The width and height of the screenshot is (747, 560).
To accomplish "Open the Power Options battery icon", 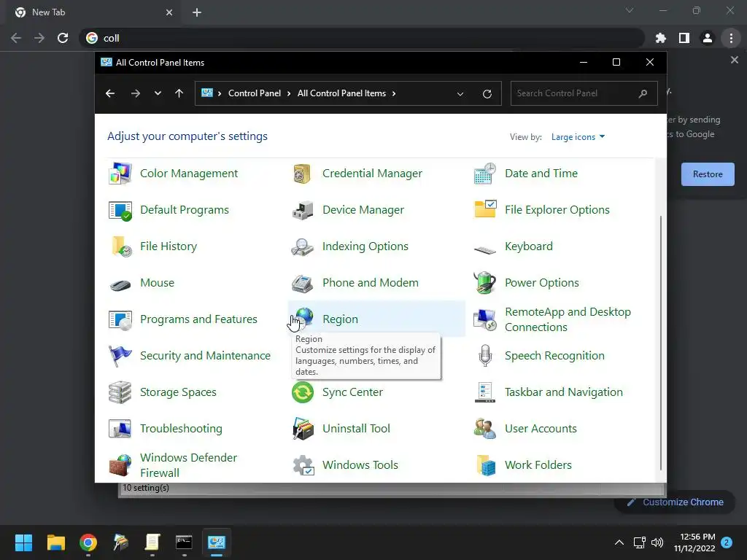I will [485, 283].
